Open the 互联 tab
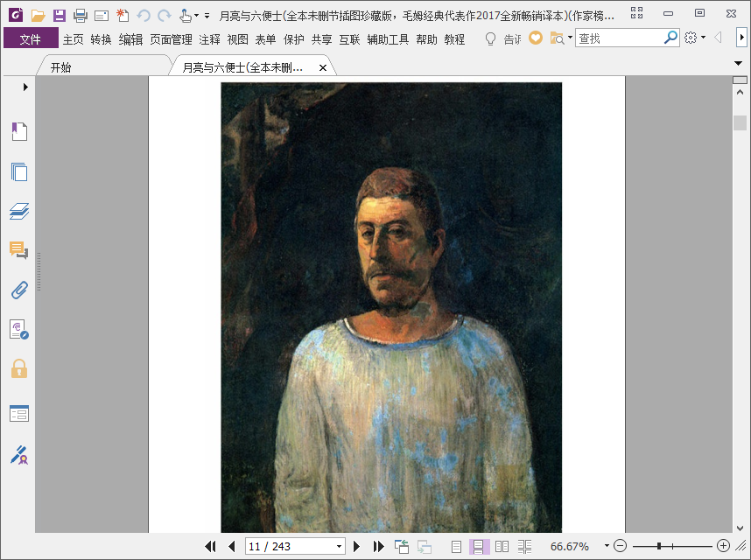 point(349,39)
